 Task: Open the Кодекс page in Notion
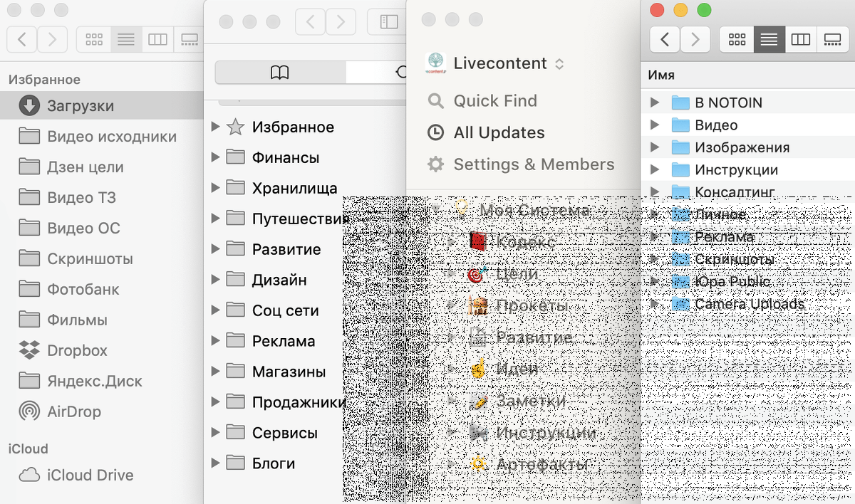click(x=526, y=242)
